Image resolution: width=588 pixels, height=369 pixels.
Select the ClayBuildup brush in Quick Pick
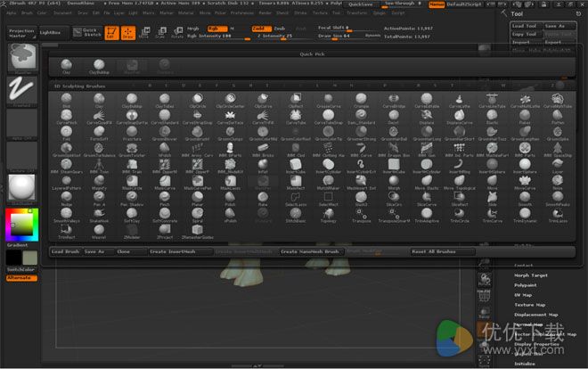click(99, 67)
